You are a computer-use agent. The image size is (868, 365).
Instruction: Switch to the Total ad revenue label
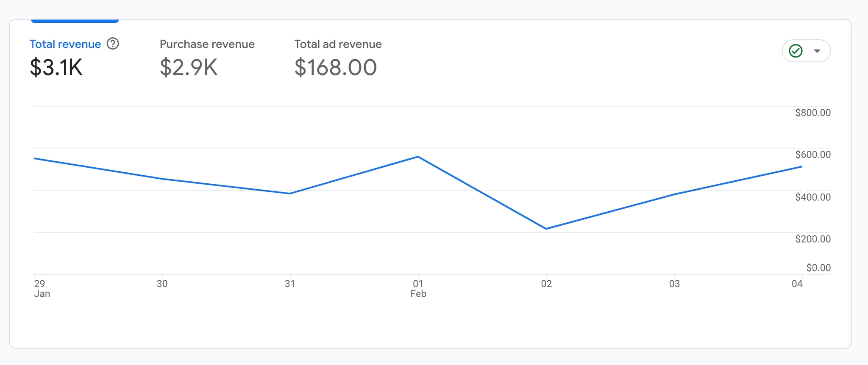338,44
